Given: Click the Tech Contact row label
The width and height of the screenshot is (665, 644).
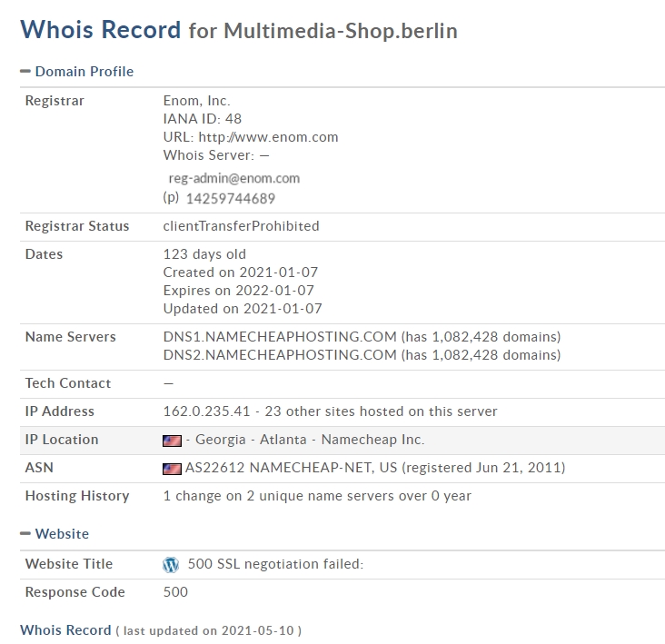Looking at the screenshot, I should coord(68,383).
